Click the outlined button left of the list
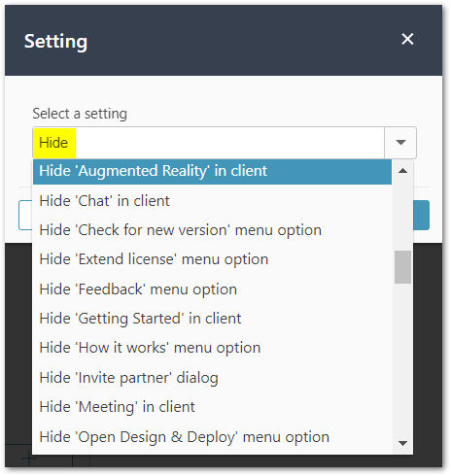Viewport: 451px width, 476px height. (25, 216)
